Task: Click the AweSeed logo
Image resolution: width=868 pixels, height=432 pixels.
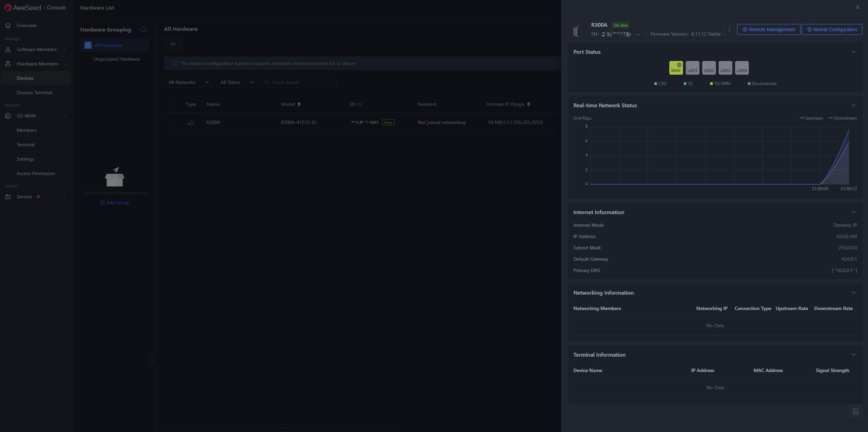Action: [x=23, y=8]
